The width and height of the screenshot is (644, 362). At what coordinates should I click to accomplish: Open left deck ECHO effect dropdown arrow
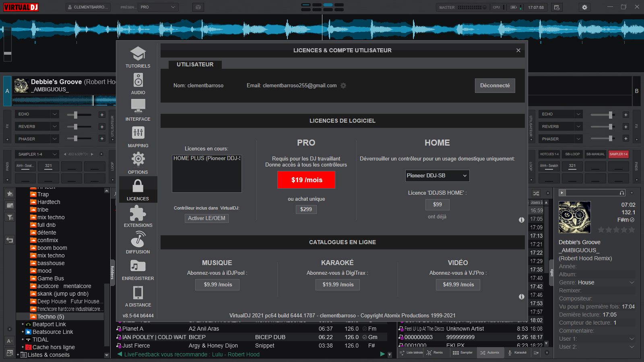(54, 114)
